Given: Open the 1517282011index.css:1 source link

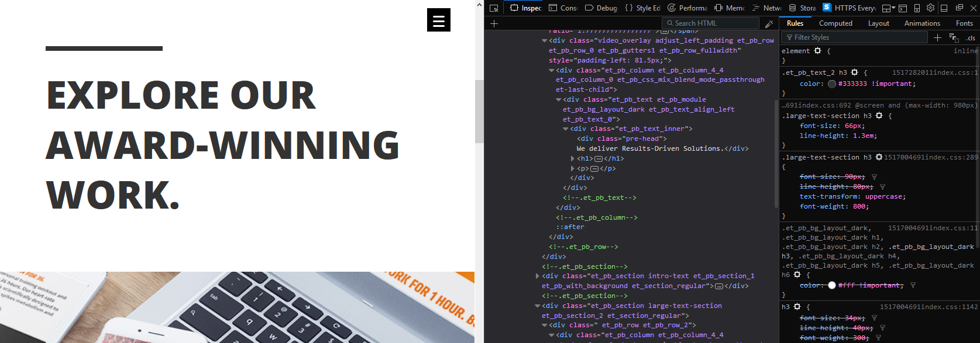Looking at the screenshot, I should coord(934,72).
